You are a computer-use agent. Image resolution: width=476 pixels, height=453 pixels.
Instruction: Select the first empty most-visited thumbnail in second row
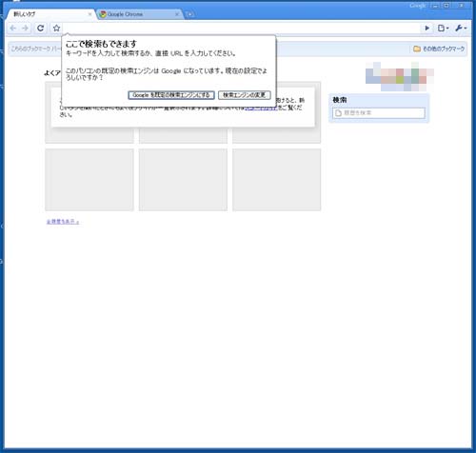(89, 180)
